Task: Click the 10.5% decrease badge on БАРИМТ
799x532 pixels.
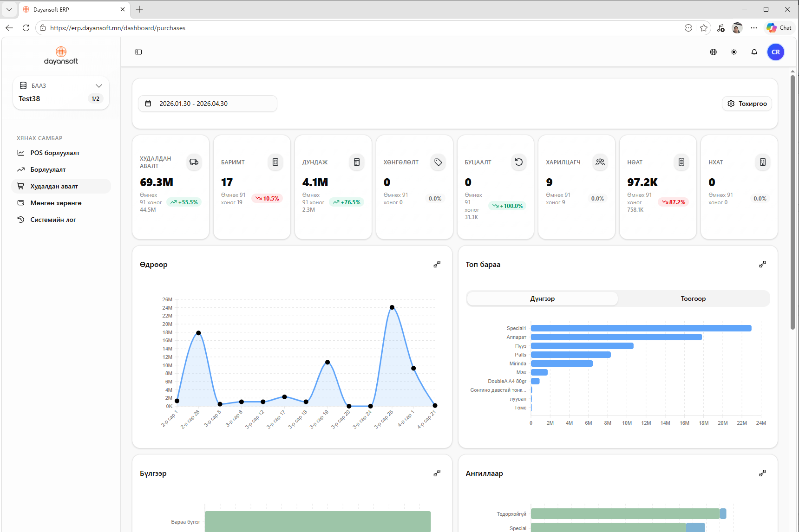Action: click(267, 199)
